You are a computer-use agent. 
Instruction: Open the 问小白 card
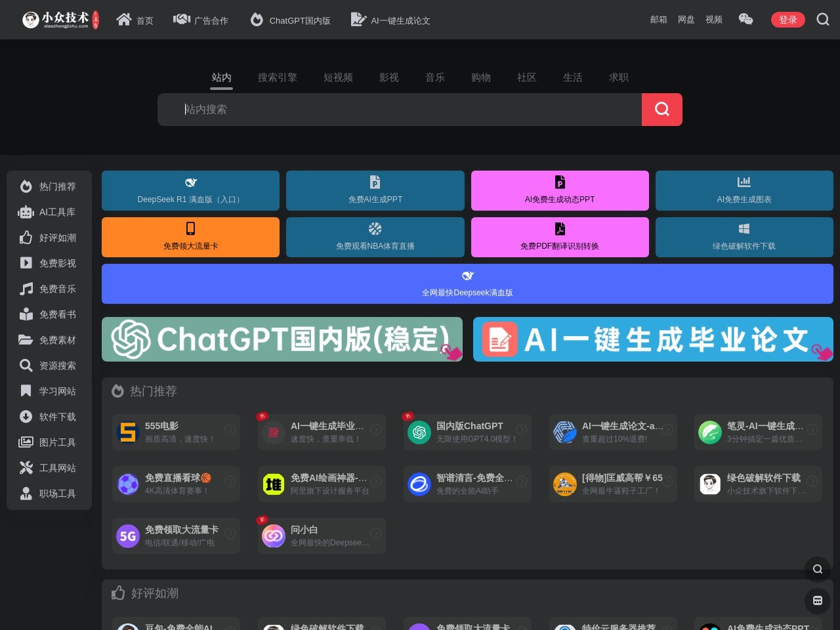322,536
